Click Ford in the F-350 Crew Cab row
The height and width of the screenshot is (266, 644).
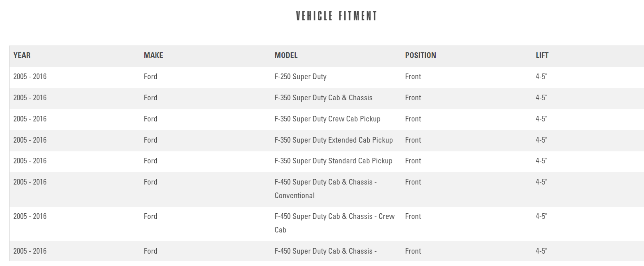click(x=151, y=119)
